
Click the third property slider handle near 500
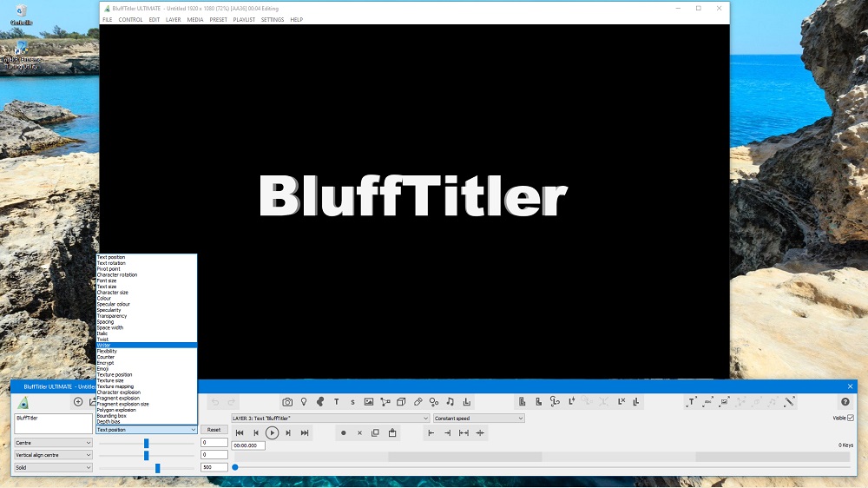tap(158, 468)
